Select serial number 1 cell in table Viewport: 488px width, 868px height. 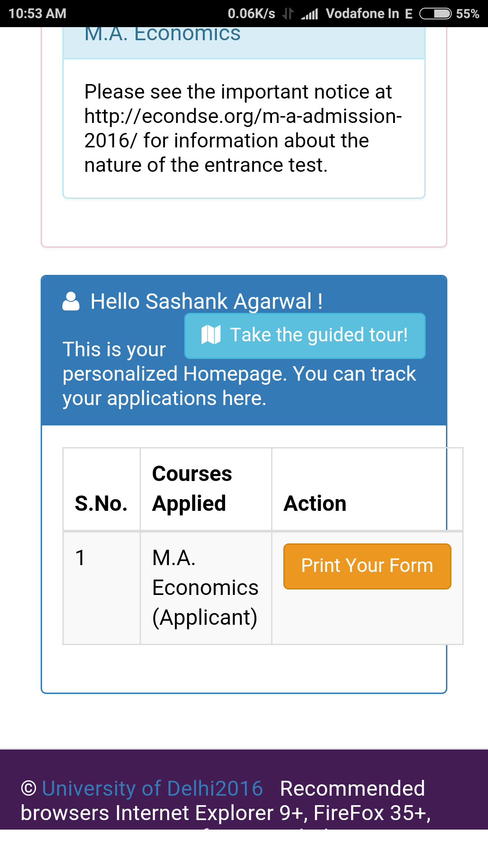click(x=80, y=558)
